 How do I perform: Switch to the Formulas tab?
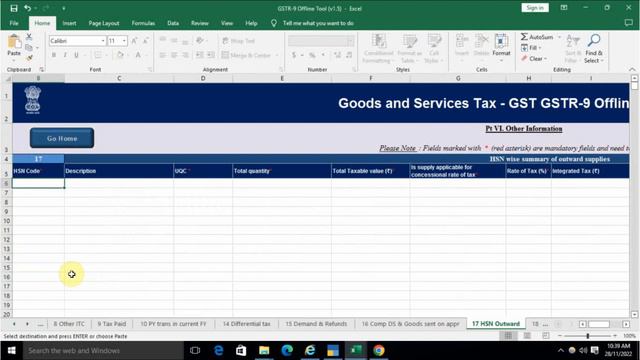(x=143, y=23)
